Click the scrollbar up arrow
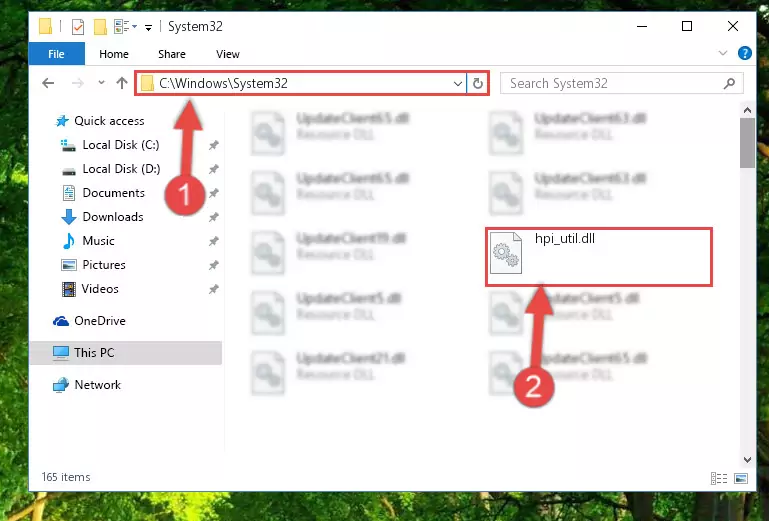The image size is (769, 521). (747, 110)
